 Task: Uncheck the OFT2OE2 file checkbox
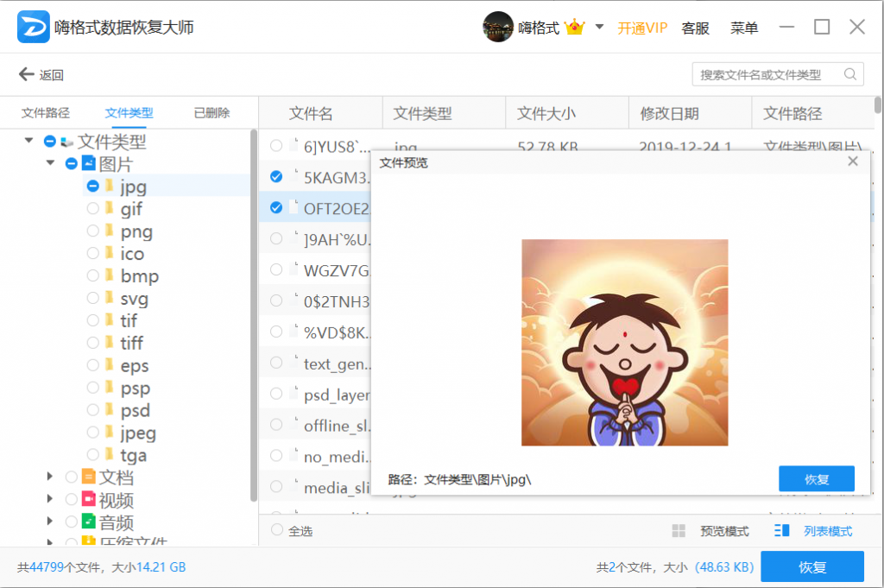point(276,207)
